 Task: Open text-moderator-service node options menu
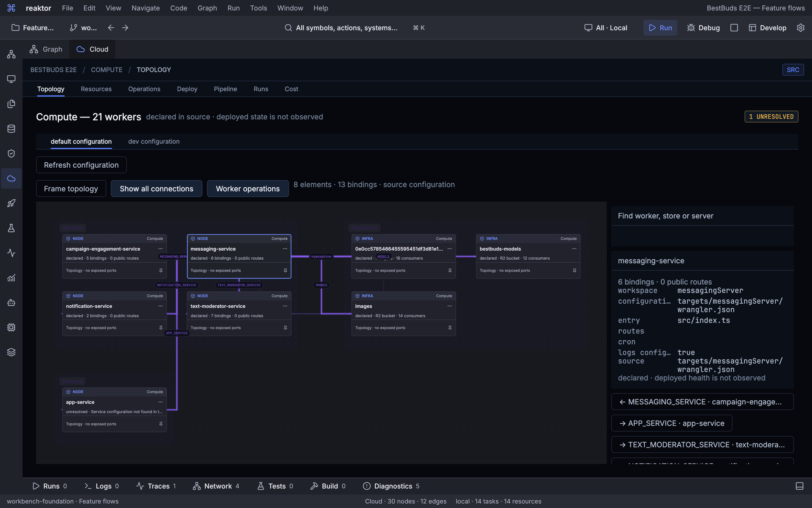click(x=285, y=306)
